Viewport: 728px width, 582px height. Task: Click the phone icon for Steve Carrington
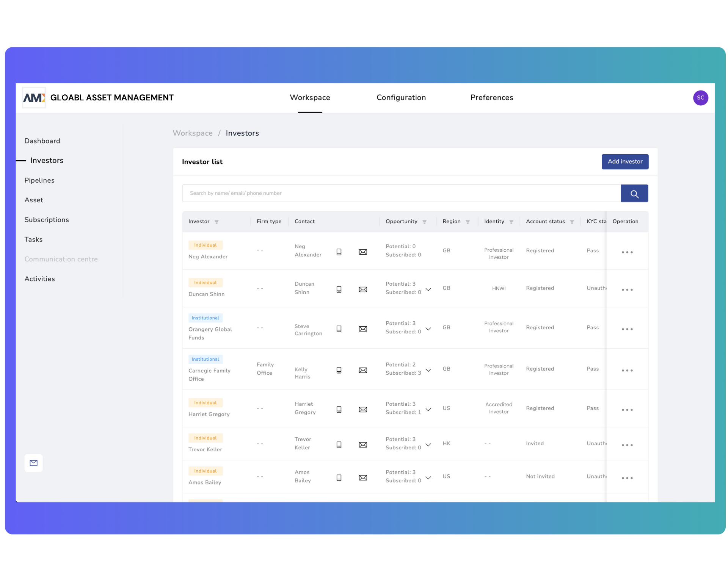click(x=339, y=329)
